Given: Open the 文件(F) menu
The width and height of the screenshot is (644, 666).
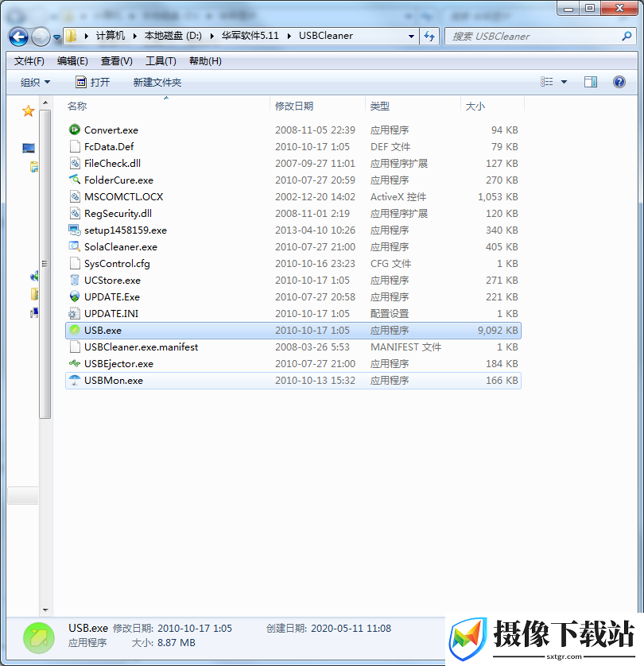Looking at the screenshot, I should [x=29, y=61].
